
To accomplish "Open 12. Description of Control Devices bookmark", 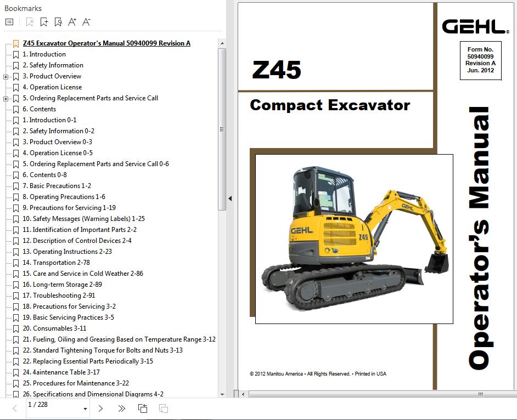I will point(77,241).
